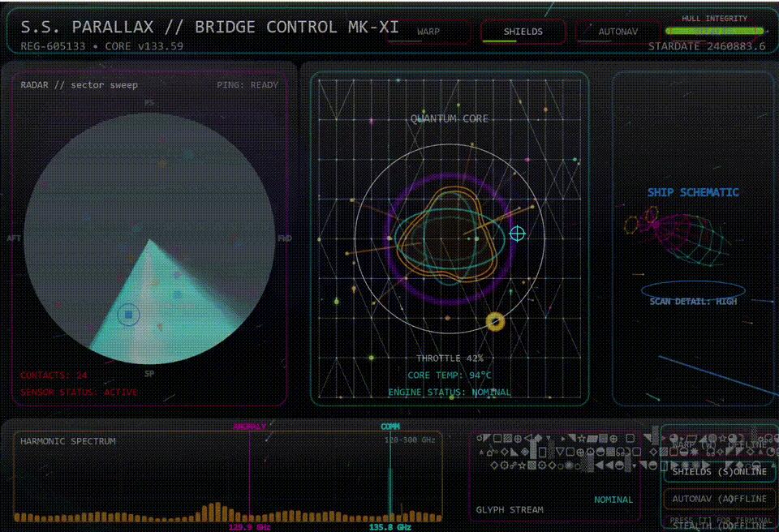Click the ANOMALY marker at 129.9 GHz
779x532 pixels.
(x=249, y=427)
